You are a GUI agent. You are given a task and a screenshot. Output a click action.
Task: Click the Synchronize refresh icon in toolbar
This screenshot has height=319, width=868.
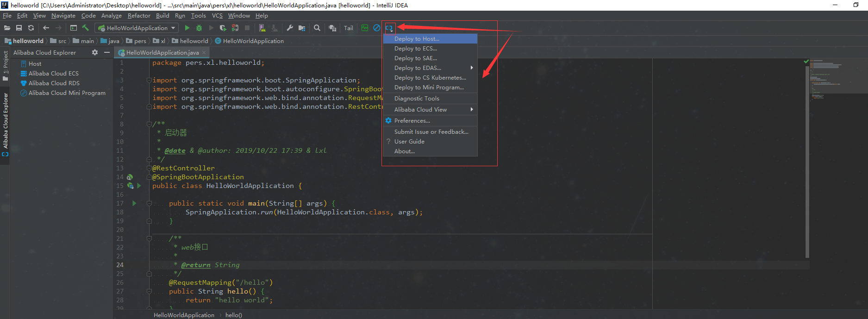click(31, 28)
